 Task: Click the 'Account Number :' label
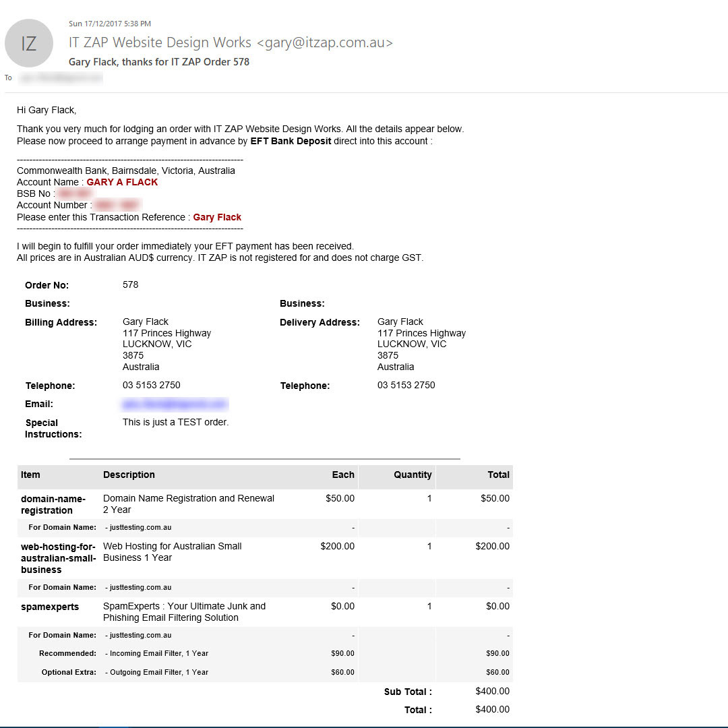tap(55, 205)
